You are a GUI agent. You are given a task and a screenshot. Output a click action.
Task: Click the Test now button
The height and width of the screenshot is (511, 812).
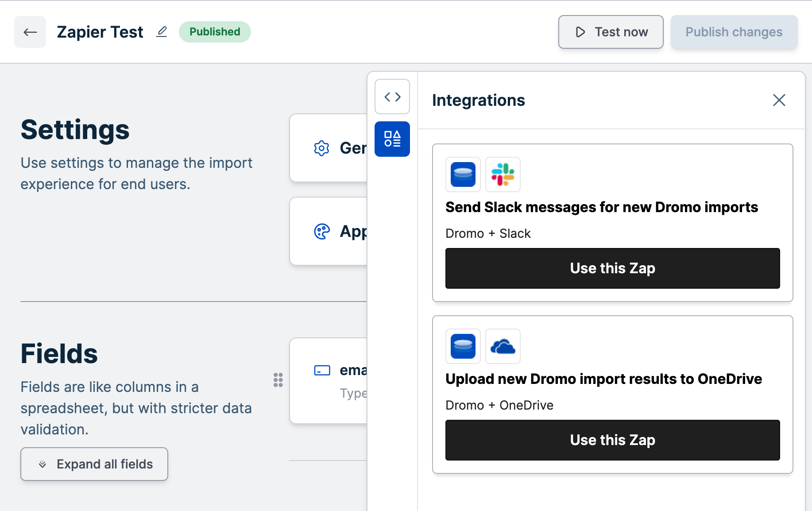(611, 32)
